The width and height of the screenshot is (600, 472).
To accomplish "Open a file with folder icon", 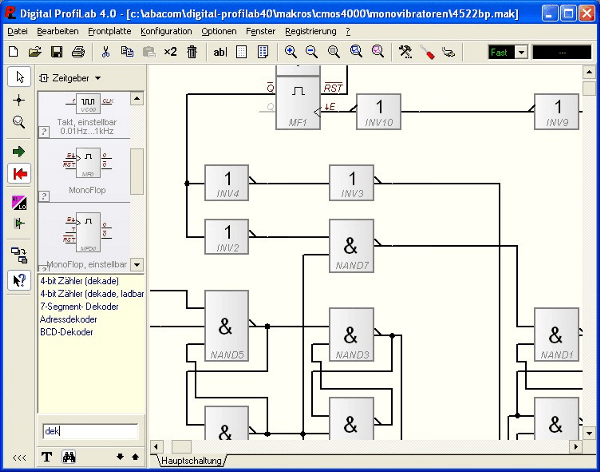I will click(x=35, y=52).
